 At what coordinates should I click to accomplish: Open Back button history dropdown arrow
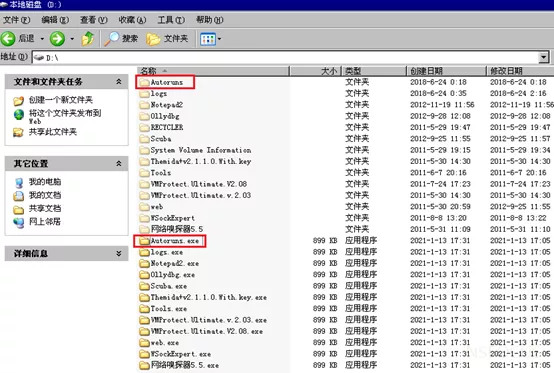click(42, 39)
